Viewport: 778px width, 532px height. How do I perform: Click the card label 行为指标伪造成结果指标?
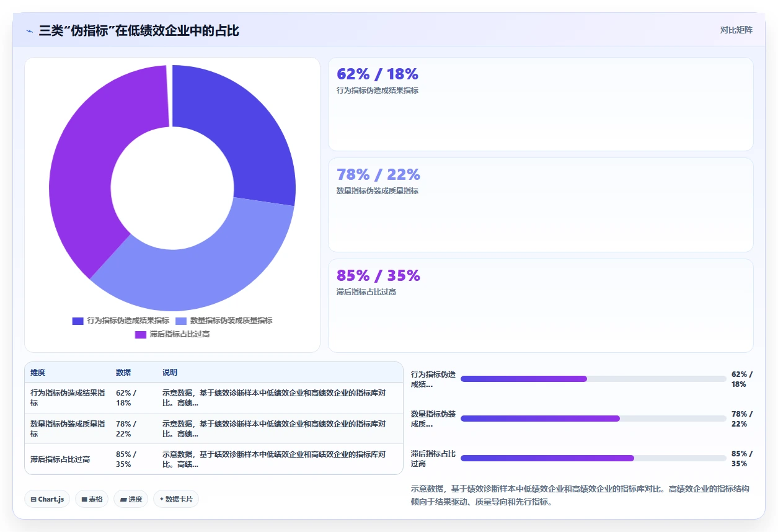pos(378,91)
